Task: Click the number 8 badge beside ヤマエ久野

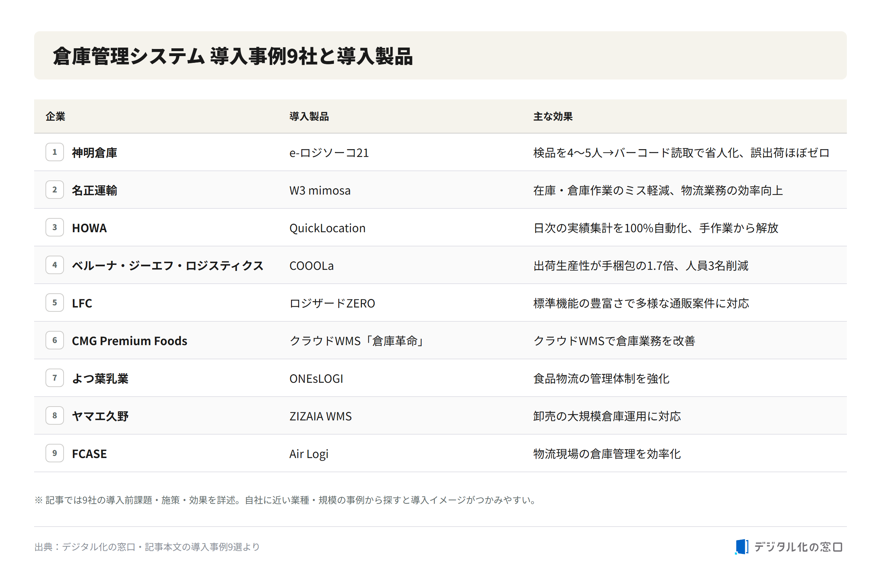Action: coord(55,415)
